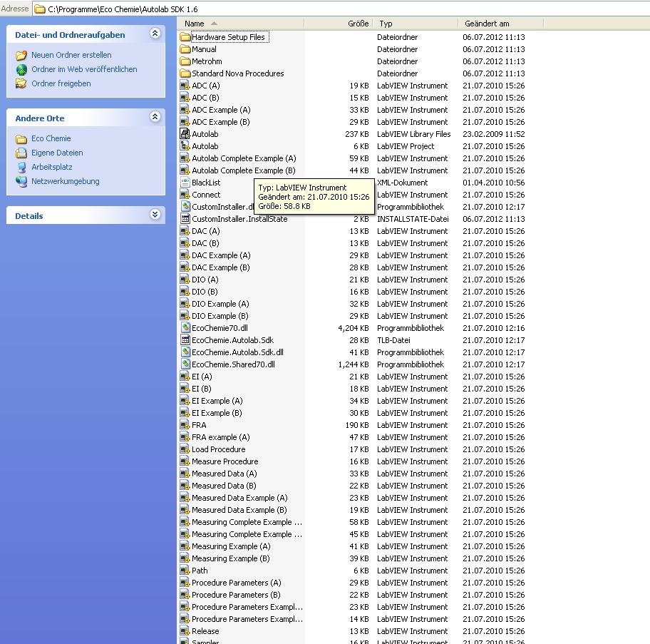Select the EcoChemie.Autolab.Sdk.dll file
This screenshot has height=644, width=650.
point(237,352)
